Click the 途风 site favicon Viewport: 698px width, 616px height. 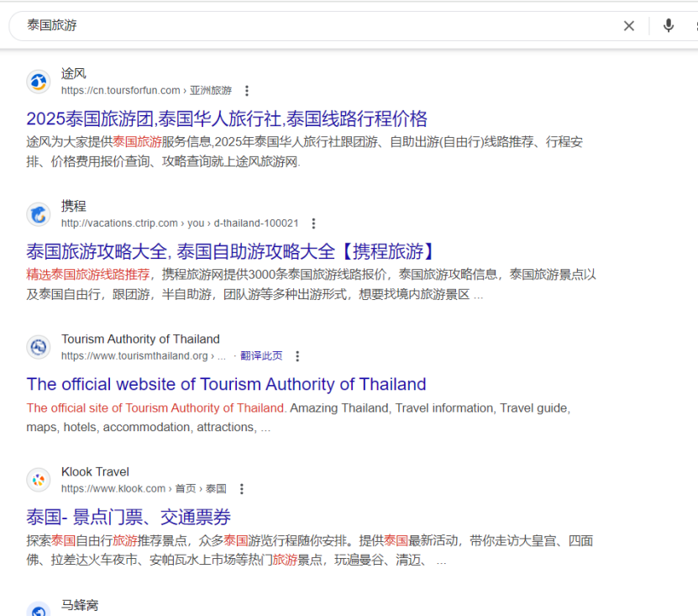click(39, 82)
